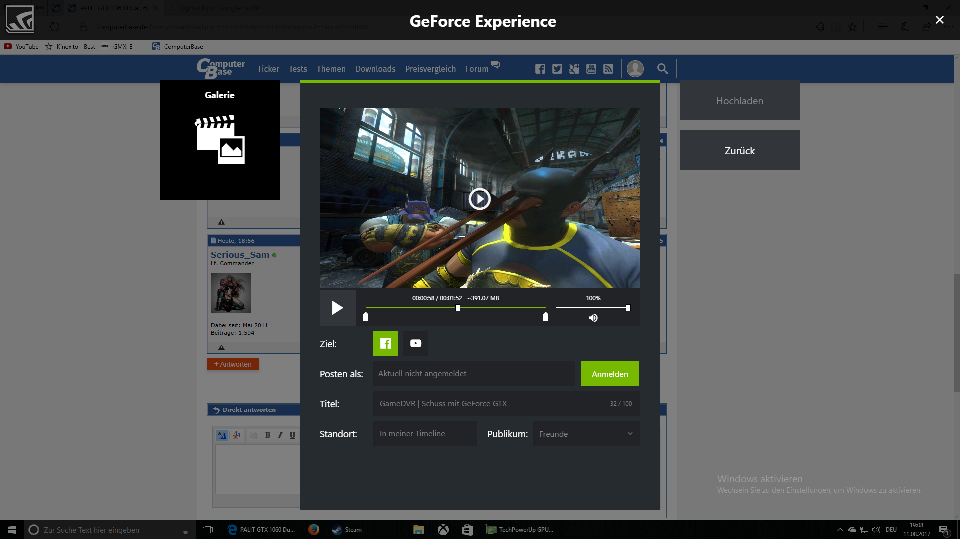This screenshot has width=964, height=539.
Task: Open Firefox from the taskbar
Action: point(314,529)
